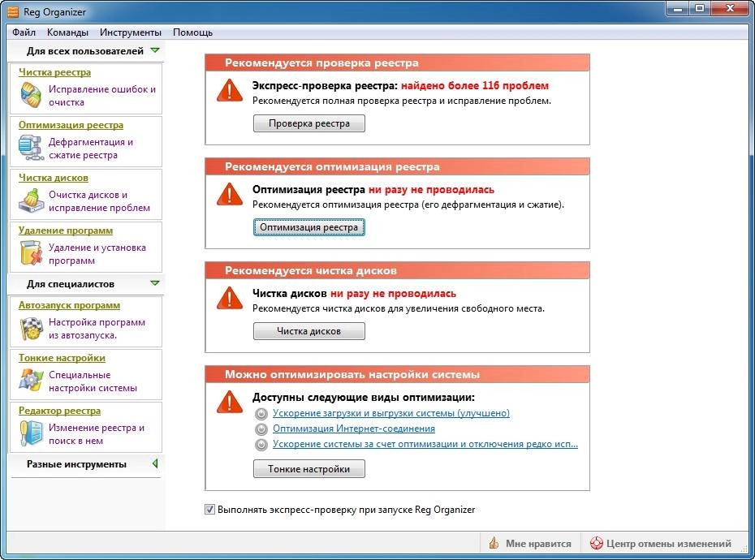
Task: Click the warning triangle in disk cleanup panel
Action: 230,299
